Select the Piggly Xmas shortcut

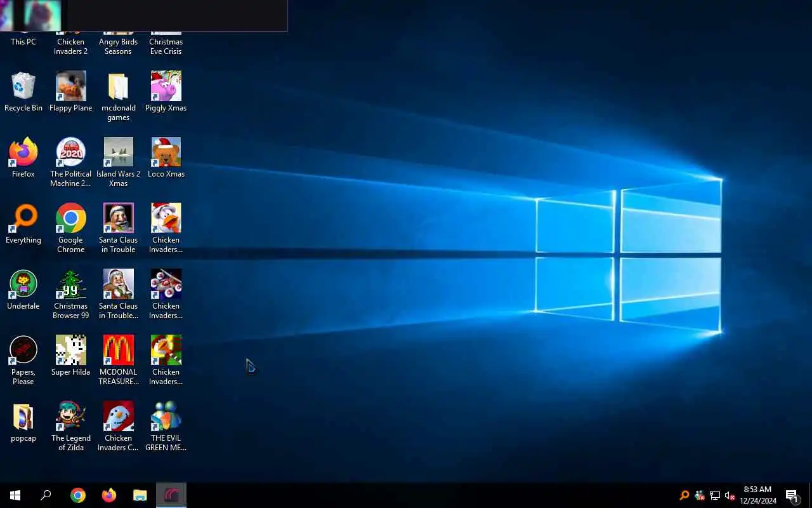pos(166,93)
